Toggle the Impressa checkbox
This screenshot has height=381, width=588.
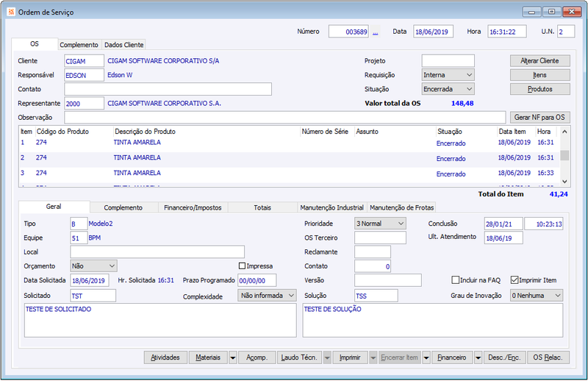(243, 266)
